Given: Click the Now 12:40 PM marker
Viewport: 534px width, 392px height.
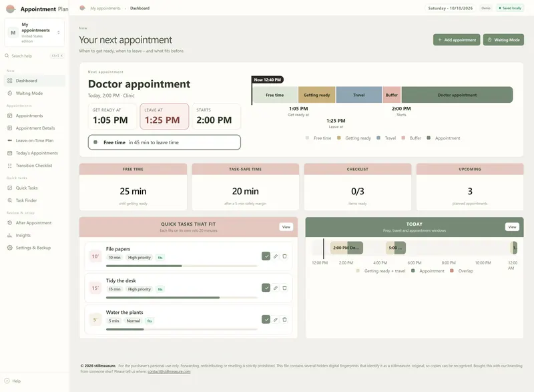Looking at the screenshot, I should 268,79.
